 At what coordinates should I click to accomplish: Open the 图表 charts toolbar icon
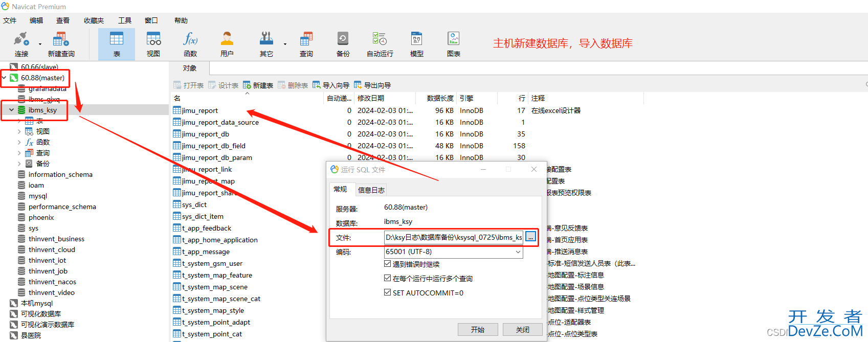pos(454,44)
